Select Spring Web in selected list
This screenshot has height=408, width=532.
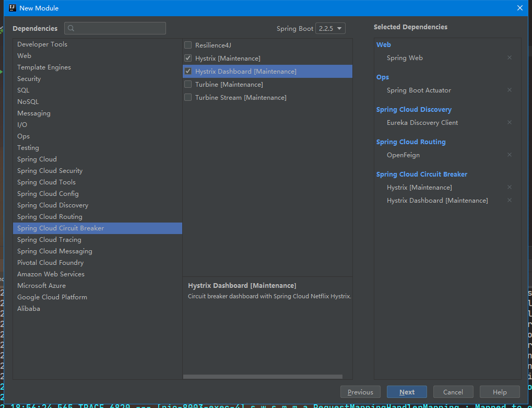(x=405, y=58)
